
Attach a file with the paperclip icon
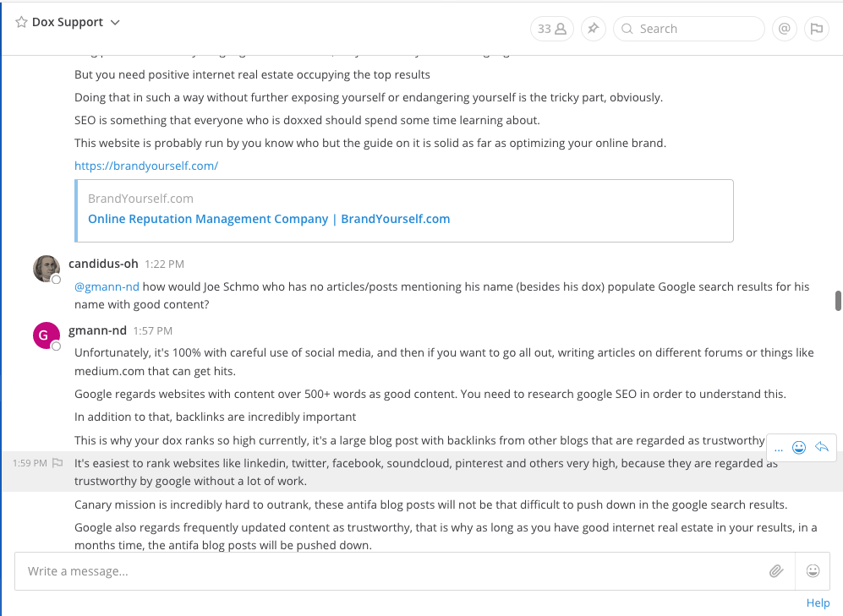[776, 571]
